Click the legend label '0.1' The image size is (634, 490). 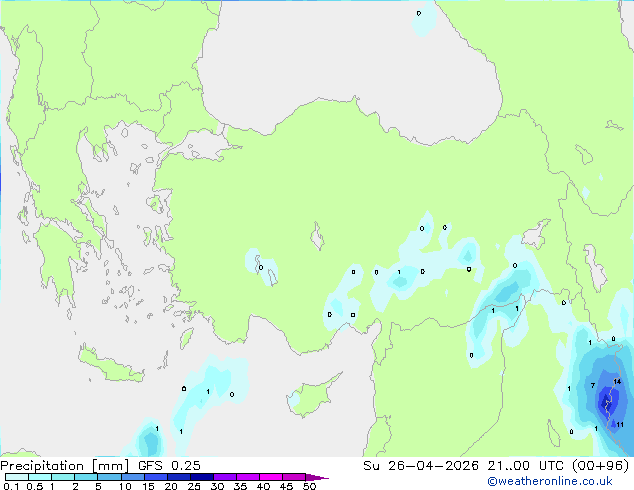pyautogui.click(x=11, y=486)
